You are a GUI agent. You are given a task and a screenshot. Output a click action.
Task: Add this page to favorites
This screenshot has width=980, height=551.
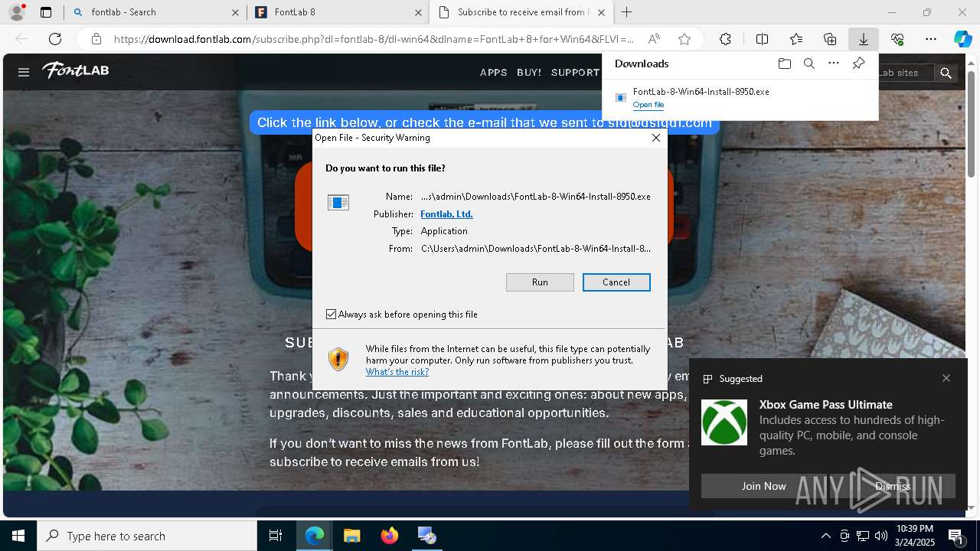click(684, 39)
